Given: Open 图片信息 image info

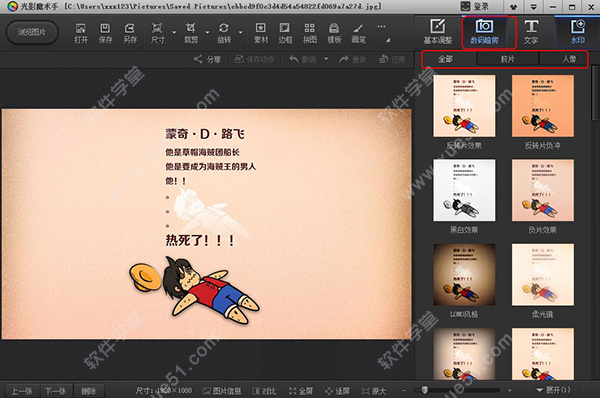Looking at the screenshot, I should tap(222, 391).
